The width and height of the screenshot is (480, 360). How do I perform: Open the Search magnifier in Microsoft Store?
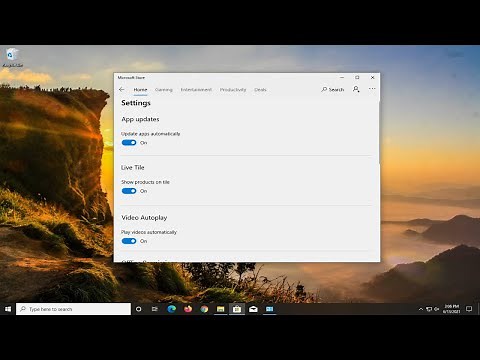[x=333, y=89]
